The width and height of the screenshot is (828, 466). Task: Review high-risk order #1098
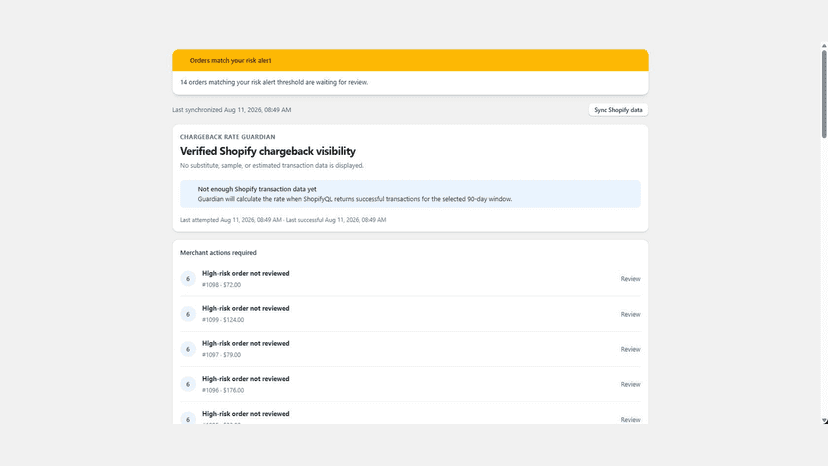(630, 279)
